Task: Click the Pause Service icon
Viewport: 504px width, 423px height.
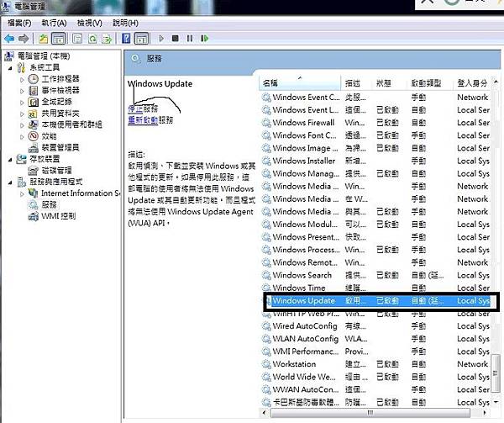Action: tap(190, 39)
